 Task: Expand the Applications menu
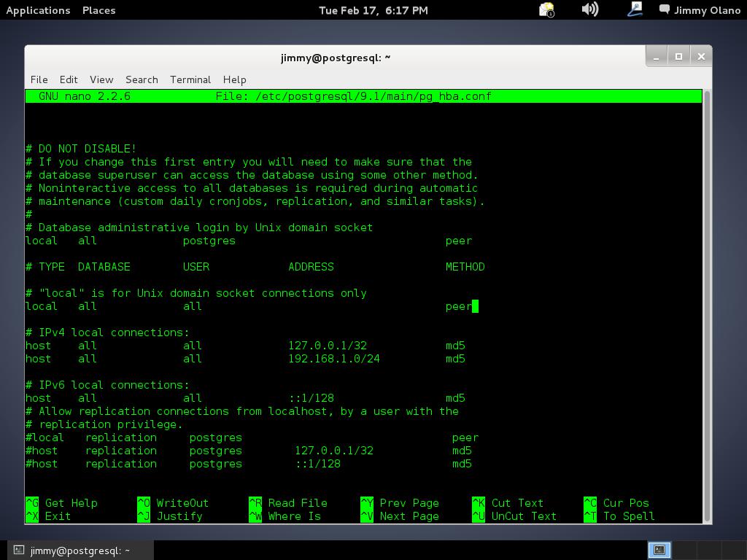38,10
